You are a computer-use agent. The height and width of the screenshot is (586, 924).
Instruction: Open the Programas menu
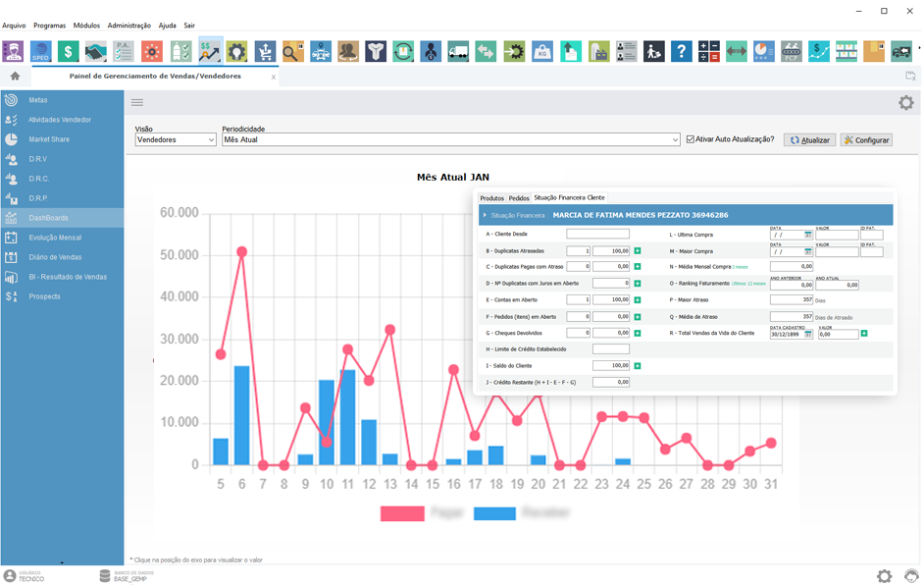click(49, 26)
